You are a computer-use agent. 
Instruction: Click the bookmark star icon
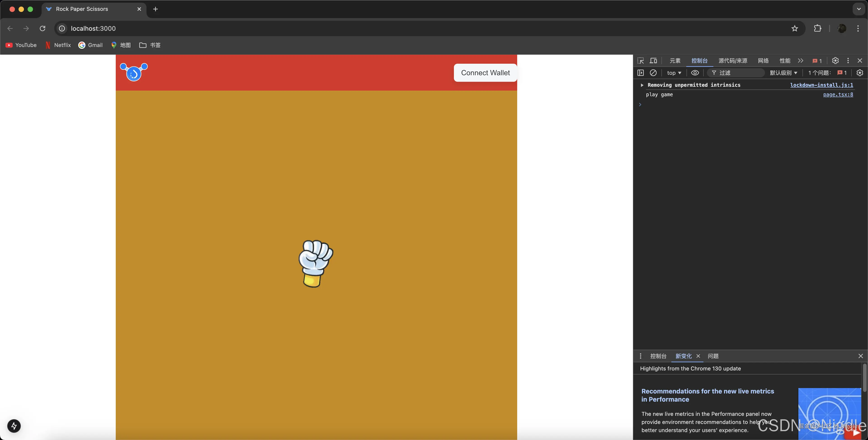coord(795,29)
